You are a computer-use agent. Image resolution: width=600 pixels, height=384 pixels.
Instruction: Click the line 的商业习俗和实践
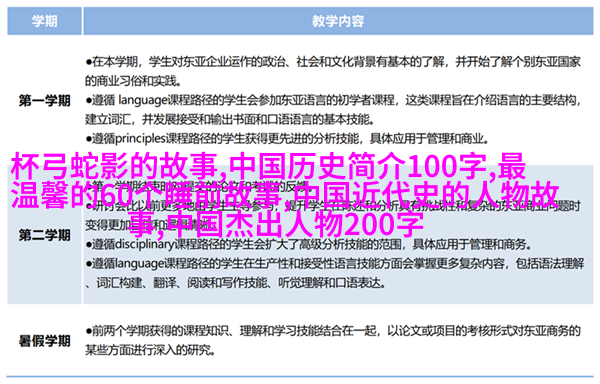coord(132,81)
